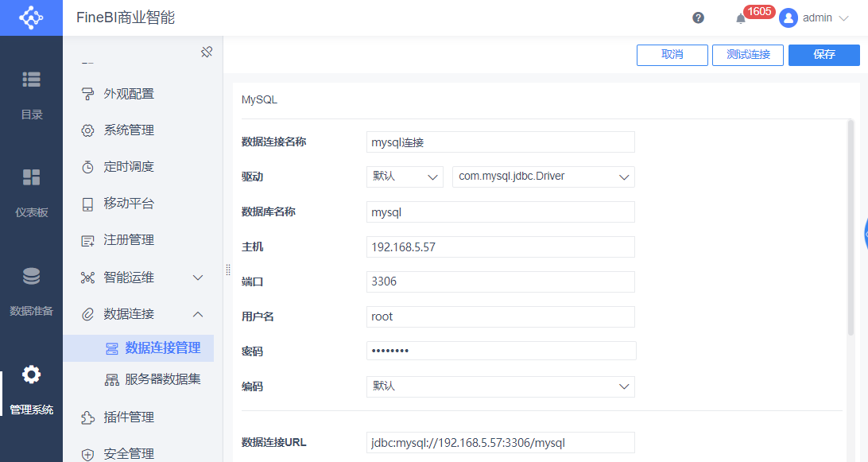Open the 默认 driver type dropdown
868x462 pixels.
tap(405, 177)
